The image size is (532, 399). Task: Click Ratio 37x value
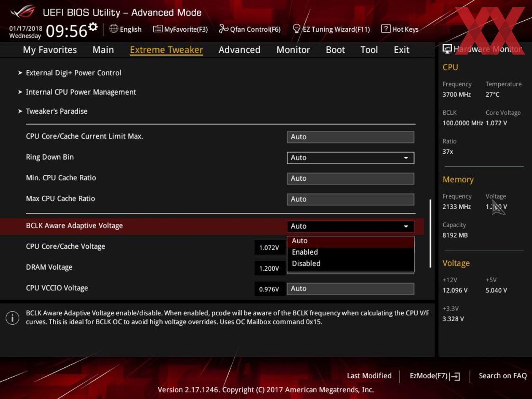coord(448,151)
